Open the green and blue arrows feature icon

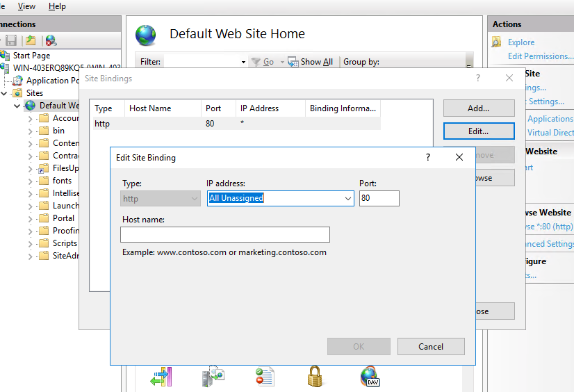click(x=161, y=377)
